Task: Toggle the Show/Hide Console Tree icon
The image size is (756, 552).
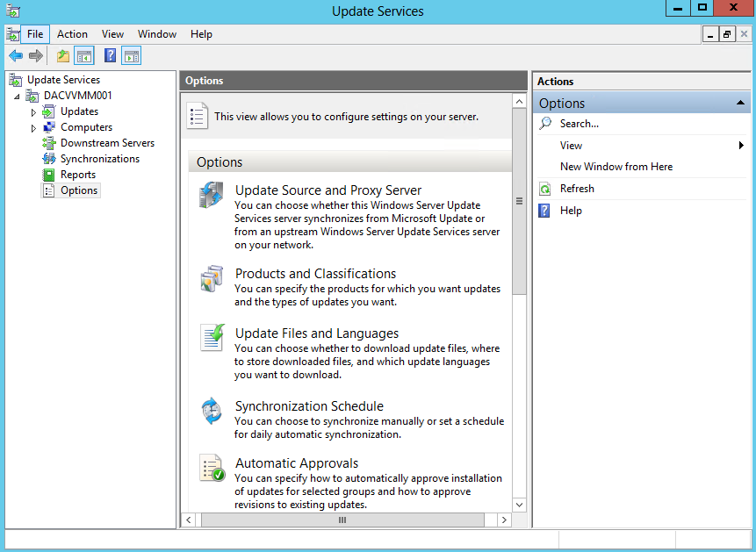Action: pos(84,56)
